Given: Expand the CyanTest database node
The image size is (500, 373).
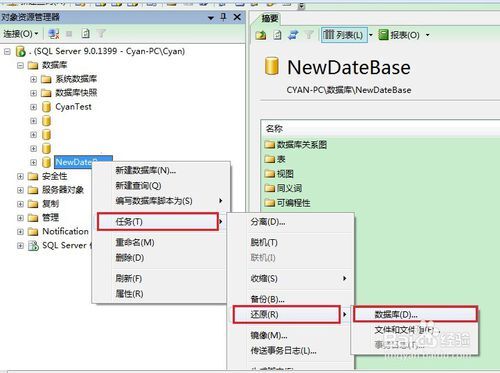Looking at the screenshot, I should click(33, 107).
